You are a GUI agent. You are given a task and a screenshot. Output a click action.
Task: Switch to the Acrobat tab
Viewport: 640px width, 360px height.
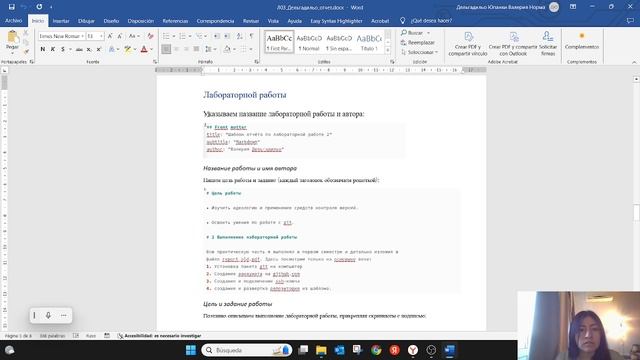tap(380, 21)
